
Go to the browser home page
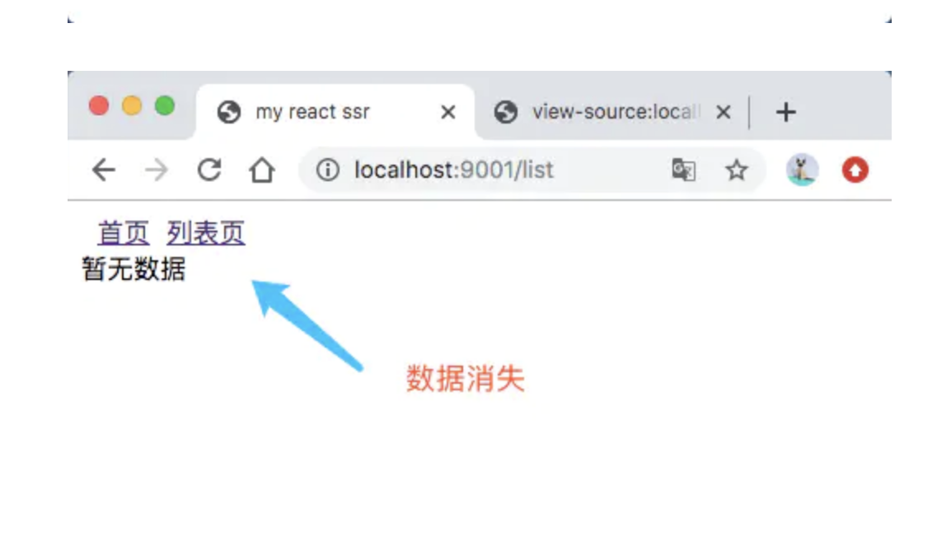point(261,170)
